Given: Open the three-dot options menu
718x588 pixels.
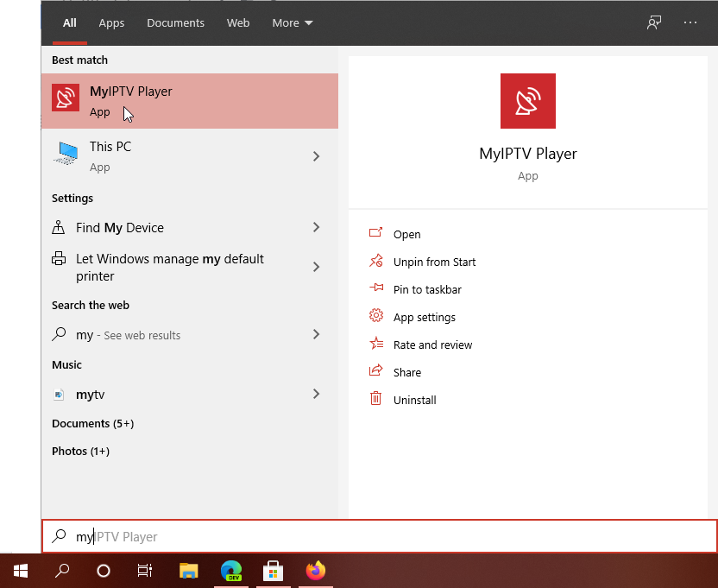Looking at the screenshot, I should click(690, 22).
